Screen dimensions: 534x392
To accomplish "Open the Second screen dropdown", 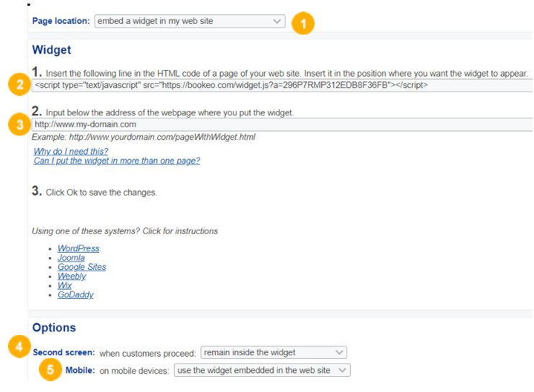I will pos(273,352).
